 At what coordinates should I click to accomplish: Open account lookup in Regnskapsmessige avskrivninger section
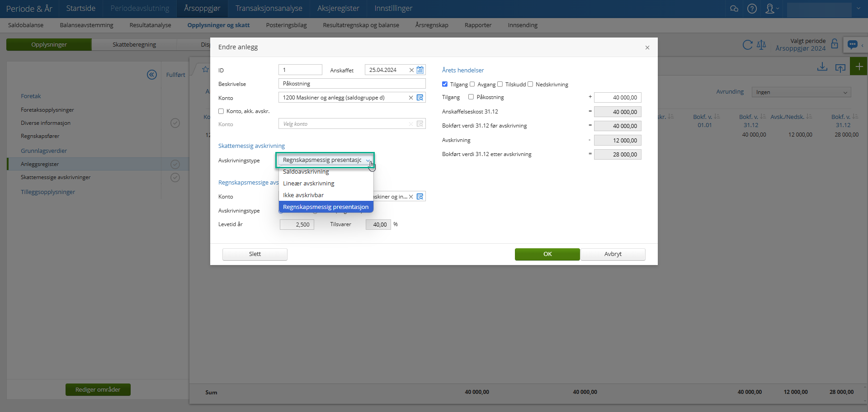[420, 196]
